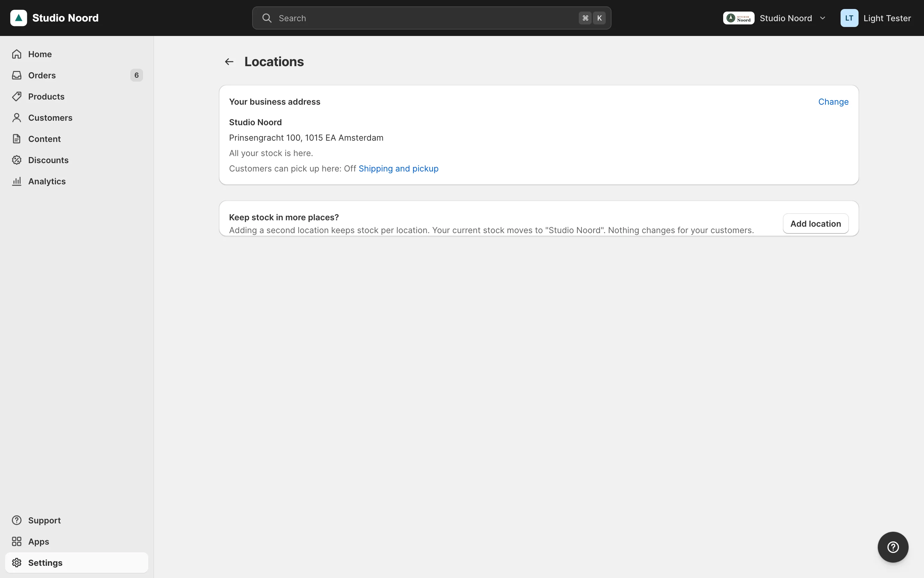Click the Apps label in sidebar
The image size is (924, 578).
tap(38, 541)
